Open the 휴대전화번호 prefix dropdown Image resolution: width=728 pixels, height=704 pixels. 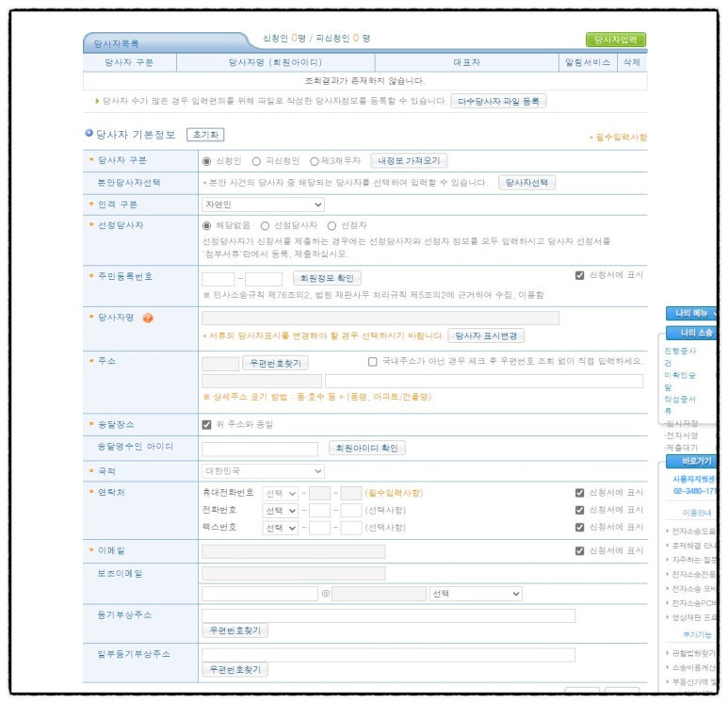[280, 494]
